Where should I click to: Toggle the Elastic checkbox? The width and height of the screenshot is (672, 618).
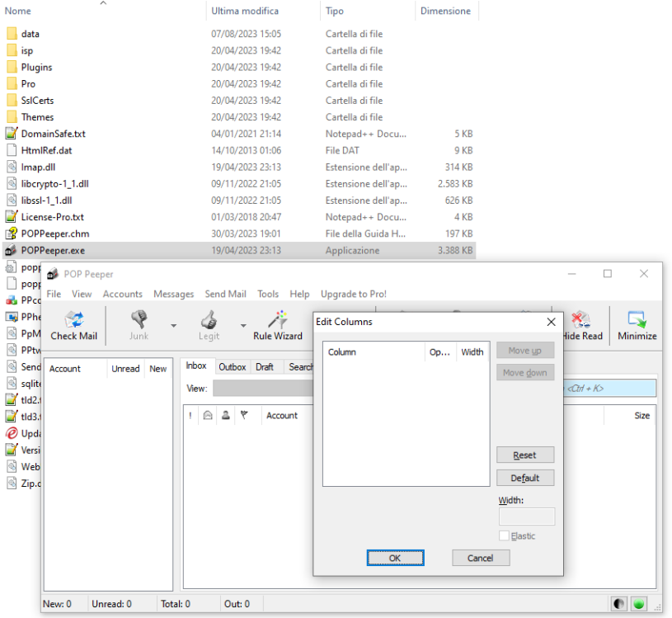coord(504,535)
